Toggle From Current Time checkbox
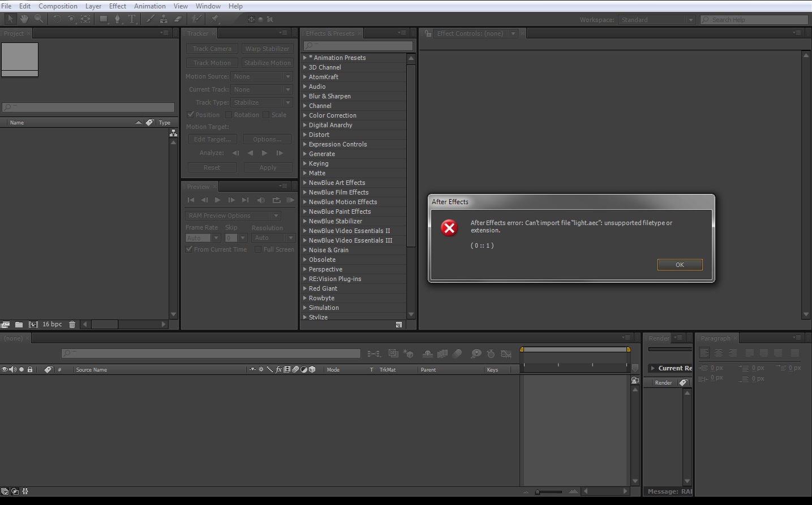Screen dimensions: 812x505 (189, 249)
